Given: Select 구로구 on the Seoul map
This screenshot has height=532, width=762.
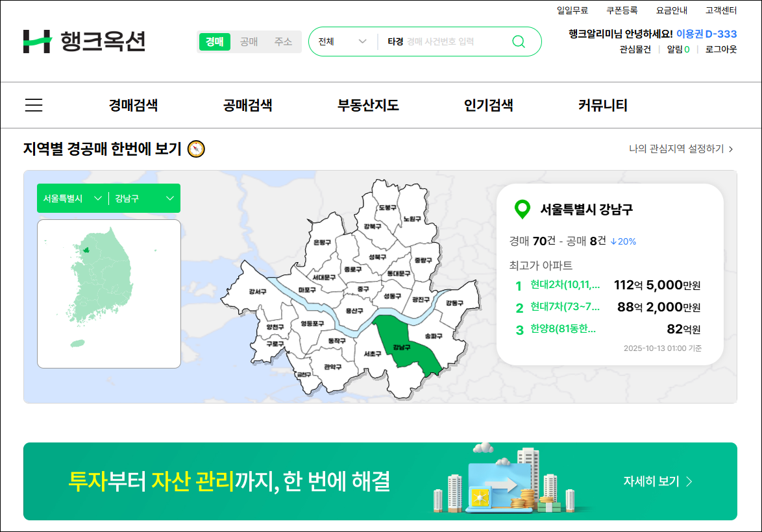Looking at the screenshot, I should pos(275,343).
